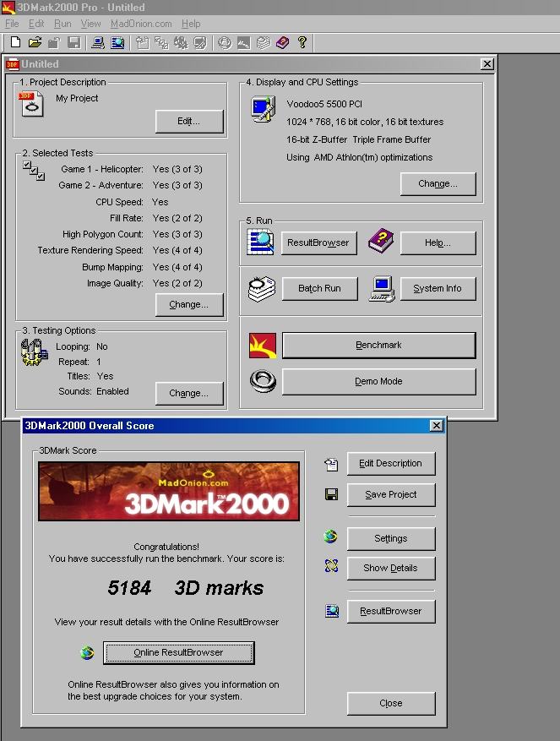Click the 3DP project document icon
This screenshot has height=741, width=560.
30,104
